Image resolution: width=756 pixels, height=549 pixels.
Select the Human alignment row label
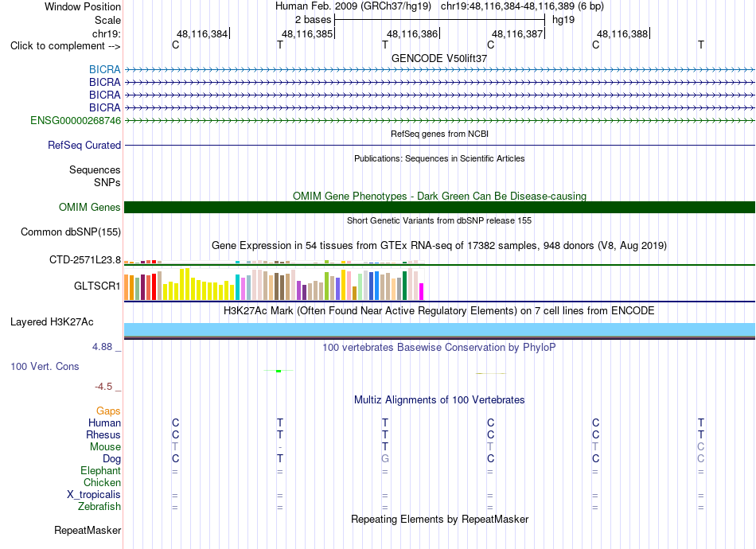pos(104,422)
